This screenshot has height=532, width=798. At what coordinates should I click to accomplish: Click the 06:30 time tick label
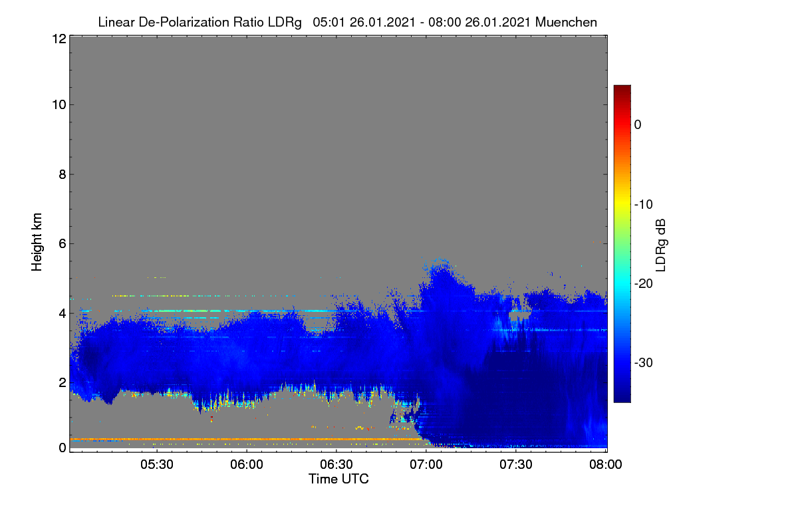336,464
